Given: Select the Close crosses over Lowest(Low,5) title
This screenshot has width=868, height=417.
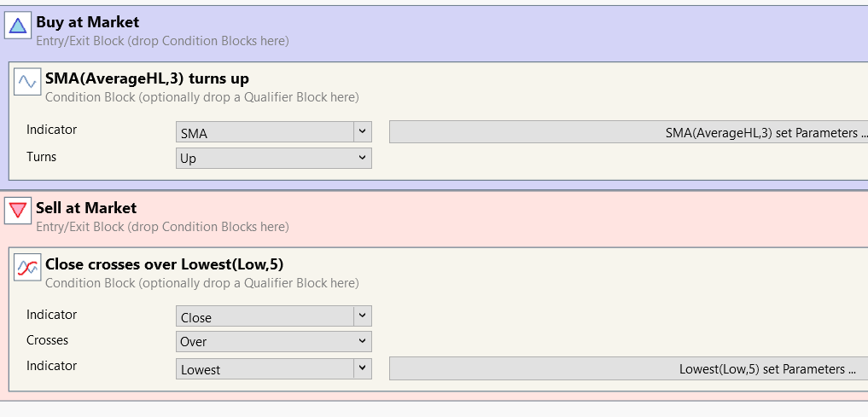Looking at the screenshot, I should pyautogui.click(x=164, y=264).
